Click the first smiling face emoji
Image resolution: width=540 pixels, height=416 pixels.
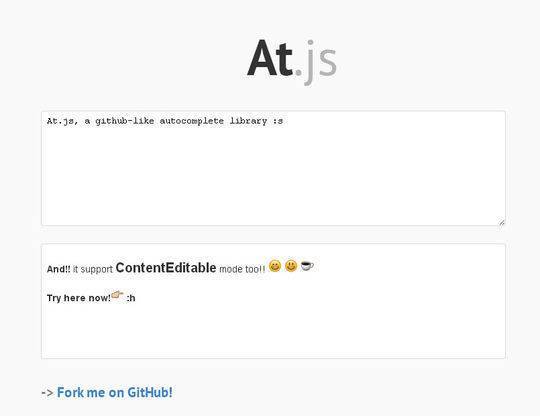(x=274, y=266)
